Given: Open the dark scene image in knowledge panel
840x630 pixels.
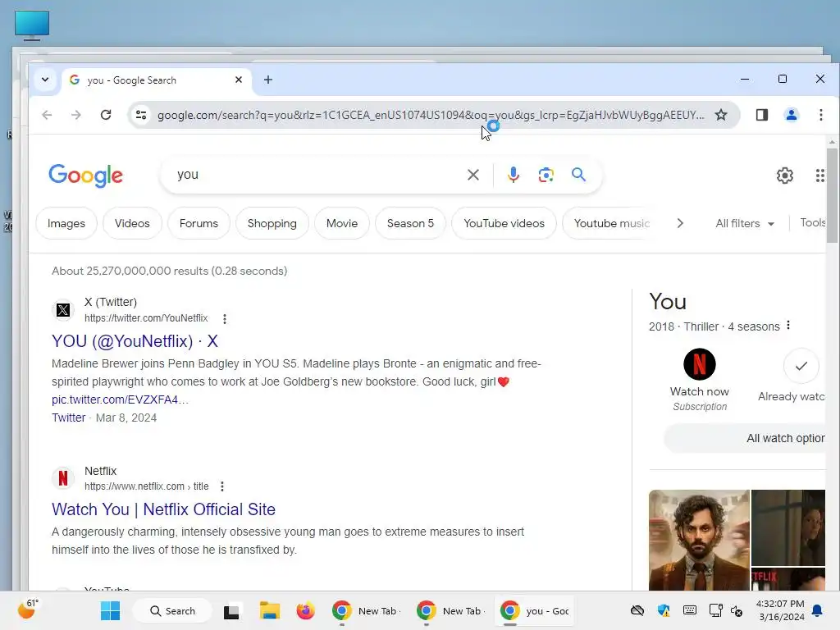Looking at the screenshot, I should point(788,527).
